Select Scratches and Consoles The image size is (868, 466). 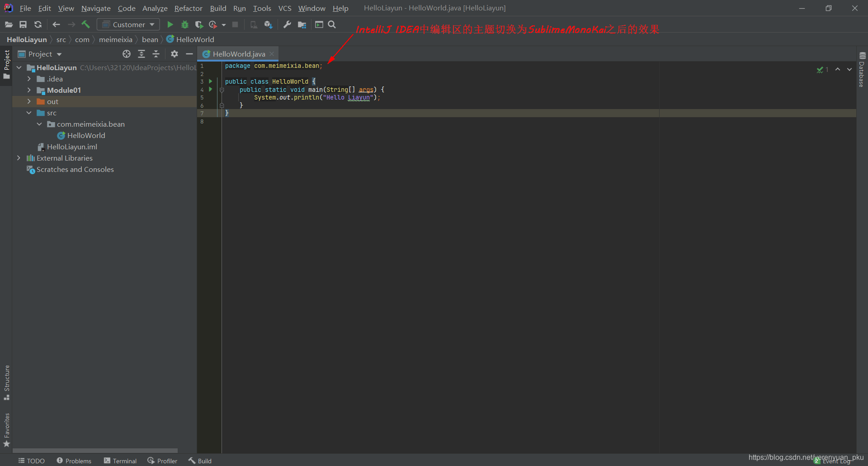[x=75, y=169]
